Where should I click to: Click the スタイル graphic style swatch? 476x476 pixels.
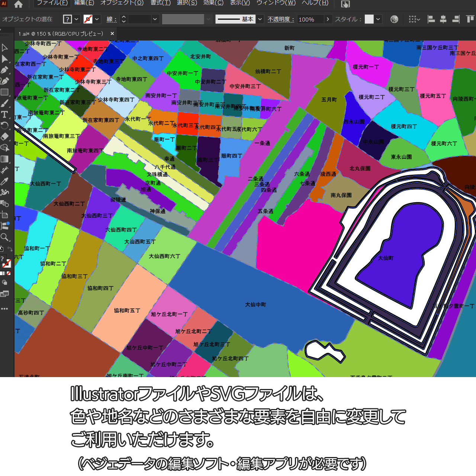pyautogui.click(x=369, y=19)
